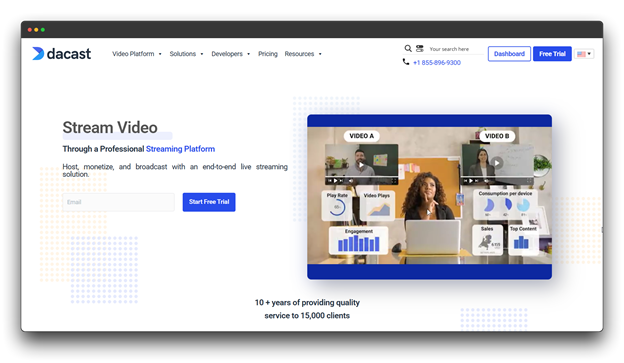Expand the Video Platform menu arrow

(x=160, y=54)
